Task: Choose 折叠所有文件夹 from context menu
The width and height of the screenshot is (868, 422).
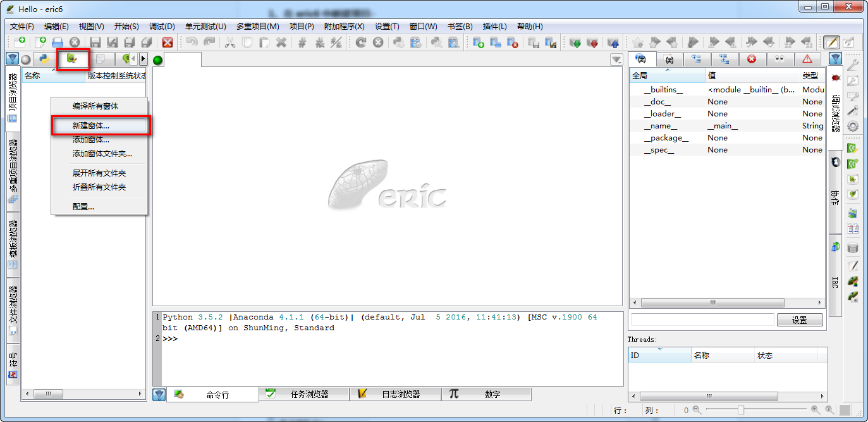Action: pos(99,187)
